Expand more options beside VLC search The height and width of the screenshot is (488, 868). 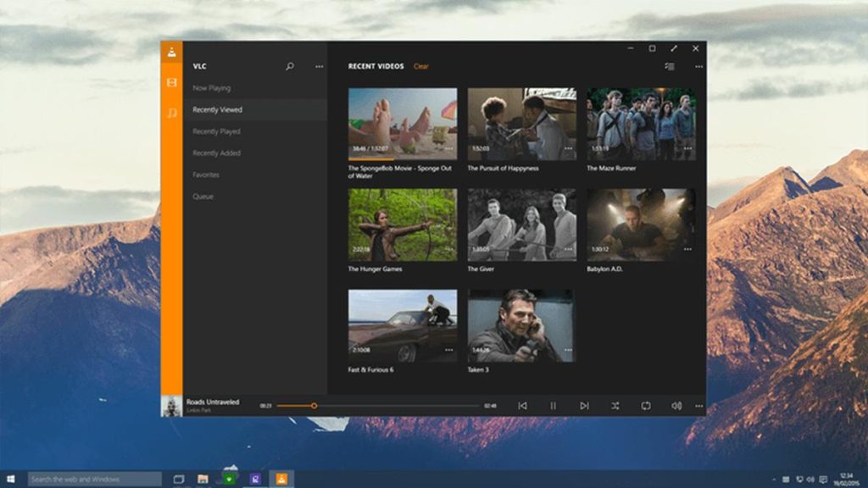[x=320, y=66]
